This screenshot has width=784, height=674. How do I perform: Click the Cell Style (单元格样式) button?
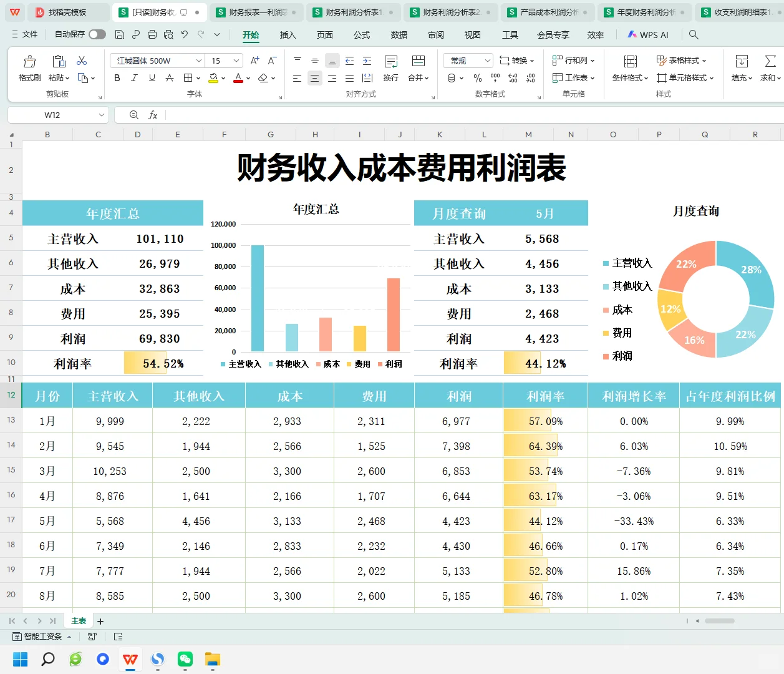[685, 78]
